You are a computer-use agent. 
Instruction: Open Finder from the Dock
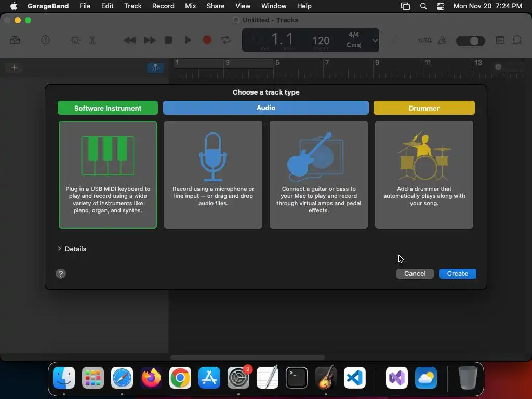click(64, 378)
